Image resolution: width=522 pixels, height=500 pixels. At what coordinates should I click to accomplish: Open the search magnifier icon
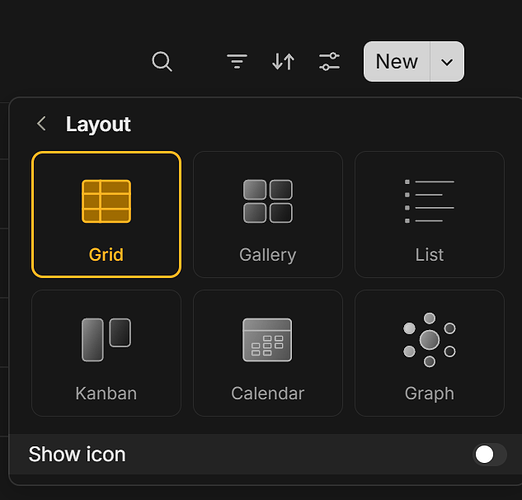pos(162,61)
